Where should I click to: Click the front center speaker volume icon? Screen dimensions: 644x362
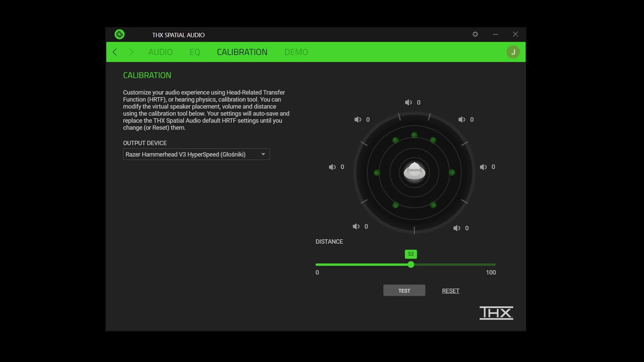408,102
